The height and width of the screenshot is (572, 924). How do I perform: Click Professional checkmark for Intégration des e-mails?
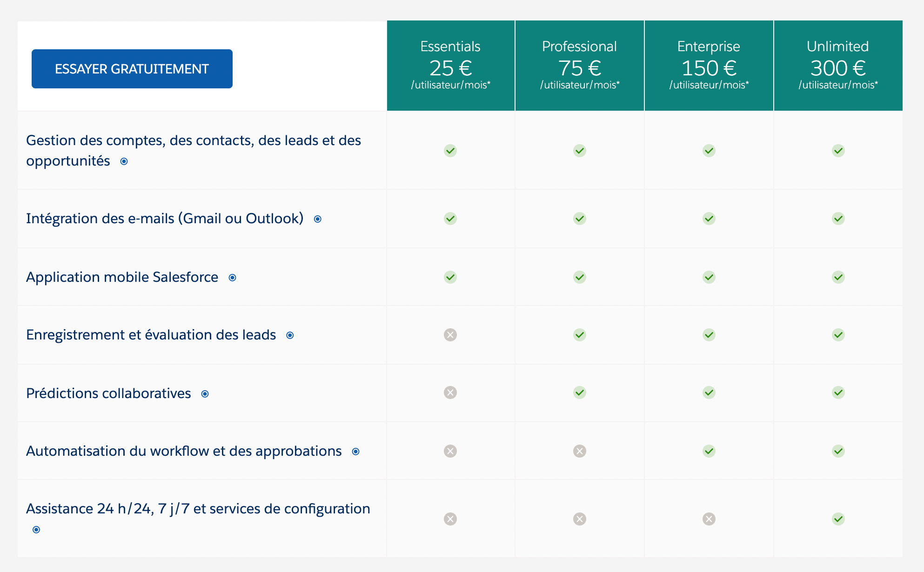[580, 219]
